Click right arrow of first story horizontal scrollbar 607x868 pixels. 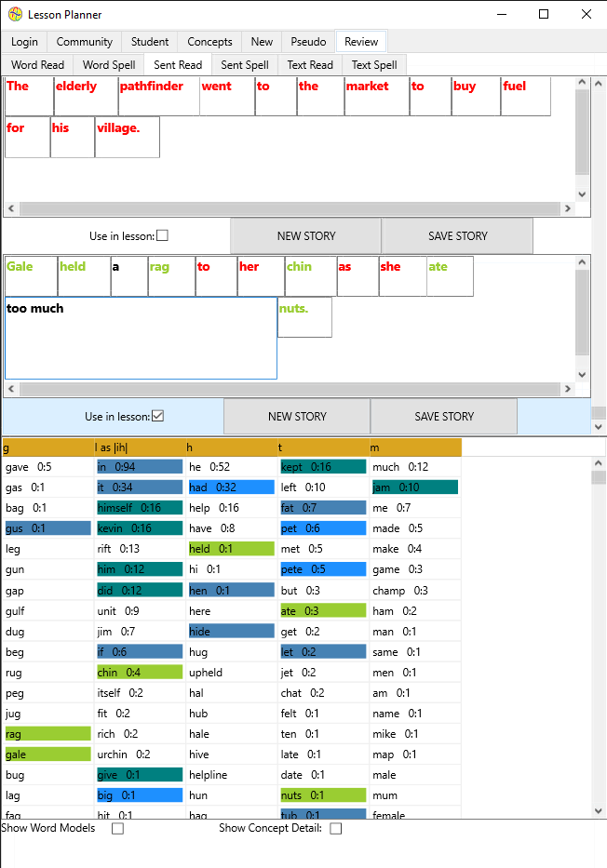click(x=567, y=208)
